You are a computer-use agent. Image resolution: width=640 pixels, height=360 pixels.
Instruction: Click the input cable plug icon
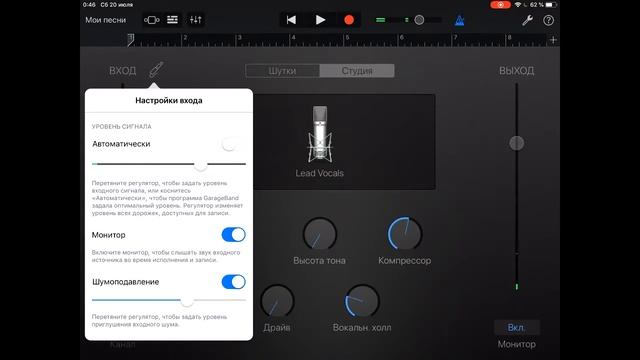click(x=156, y=70)
